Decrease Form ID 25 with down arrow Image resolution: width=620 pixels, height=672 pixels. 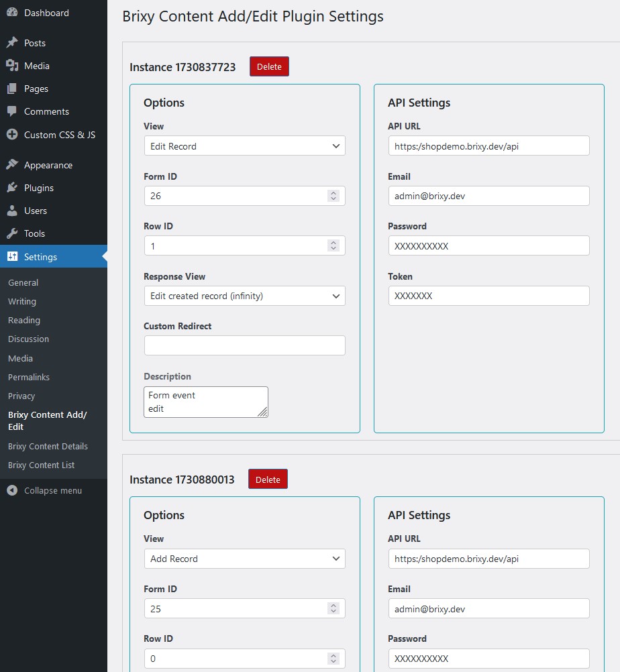[333, 612]
